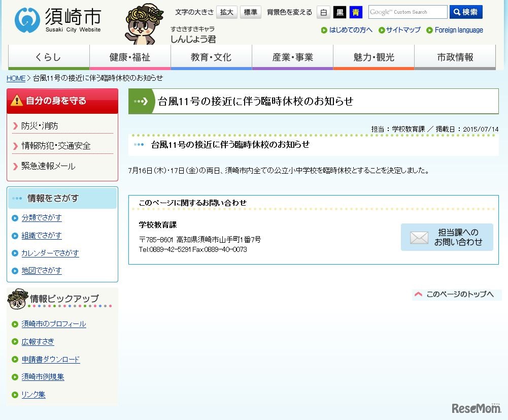The height and width of the screenshot is (420, 508).
Task: Open 須崎市例規集 link
Action: click(x=43, y=377)
